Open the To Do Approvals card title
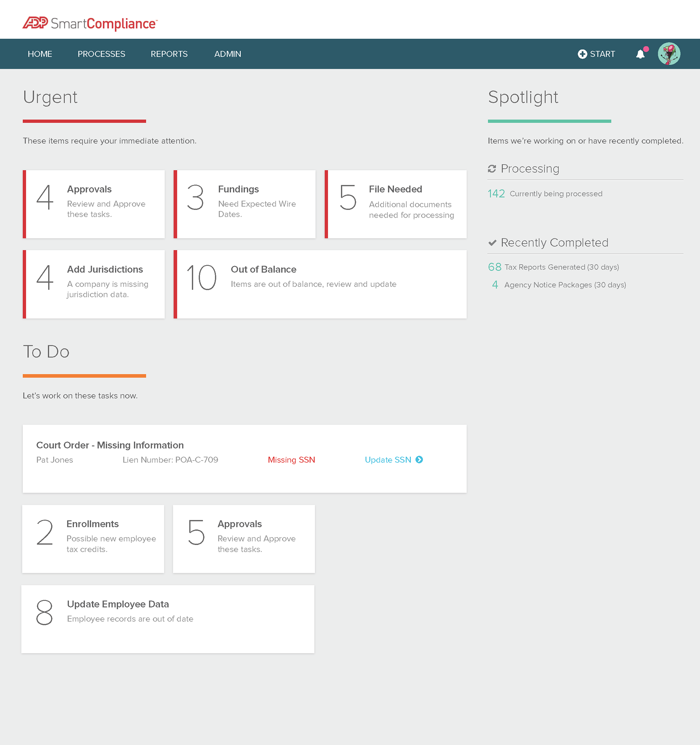This screenshot has width=700, height=745. 240,524
